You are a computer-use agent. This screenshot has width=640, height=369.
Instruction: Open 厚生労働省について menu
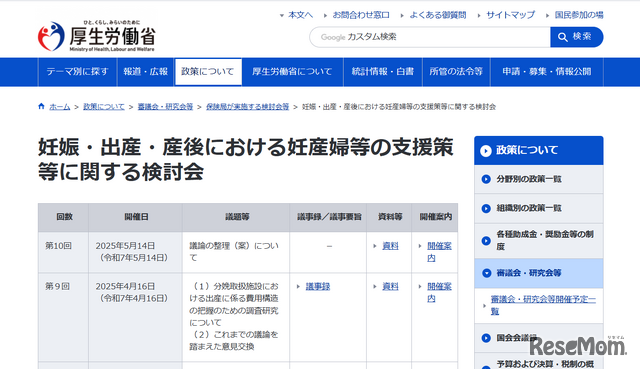[x=292, y=72]
